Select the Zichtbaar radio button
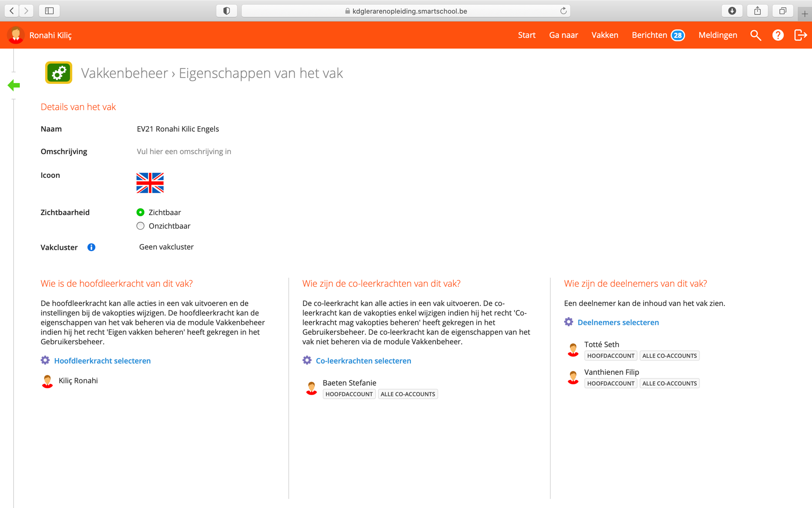This screenshot has height=508, width=812. [140, 213]
